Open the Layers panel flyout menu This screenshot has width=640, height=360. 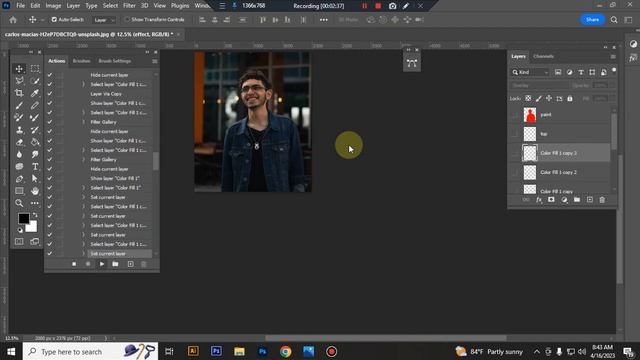[x=613, y=57]
